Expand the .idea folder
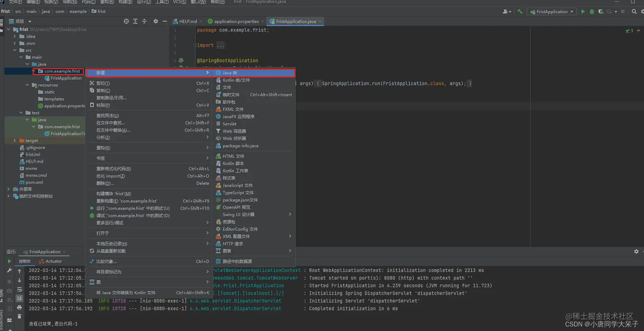The width and height of the screenshot is (644, 331). click(x=15, y=36)
